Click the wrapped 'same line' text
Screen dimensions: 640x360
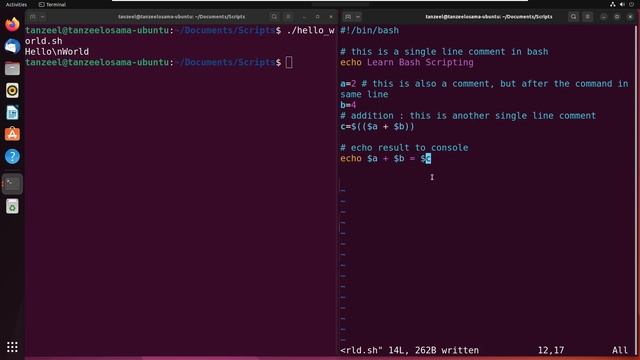364,94
